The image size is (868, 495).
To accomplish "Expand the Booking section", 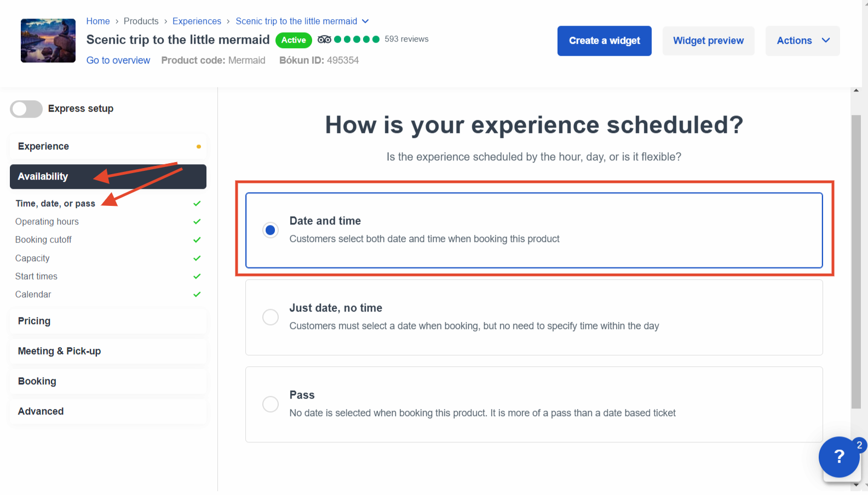I will point(108,381).
